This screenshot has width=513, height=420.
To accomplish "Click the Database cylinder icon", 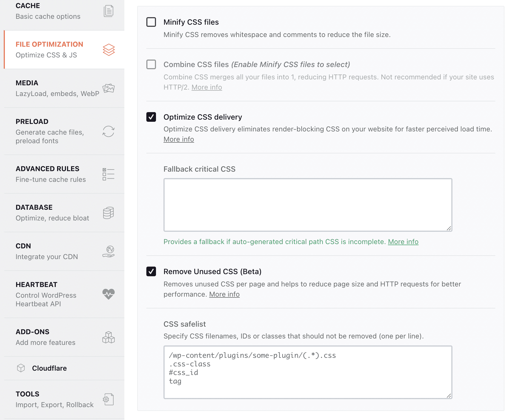I will 108,213.
